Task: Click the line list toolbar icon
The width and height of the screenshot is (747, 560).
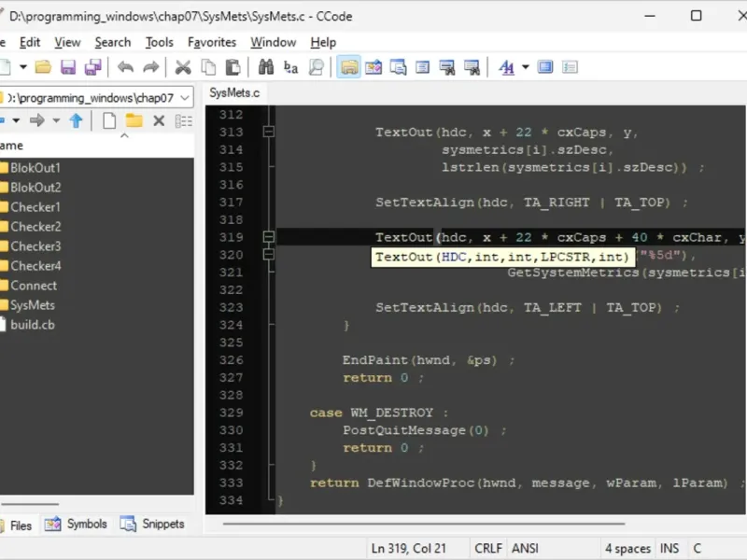Action: click(570, 67)
